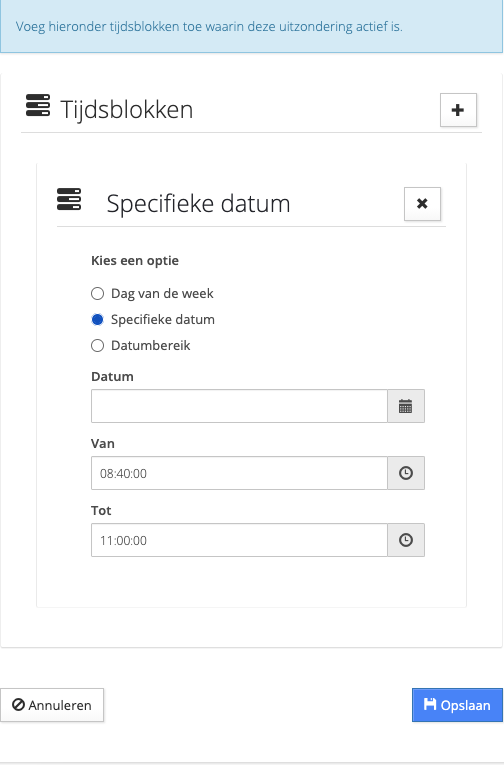The height and width of the screenshot is (765, 504).
Task: Focus the empty Datum input field
Action: point(239,406)
